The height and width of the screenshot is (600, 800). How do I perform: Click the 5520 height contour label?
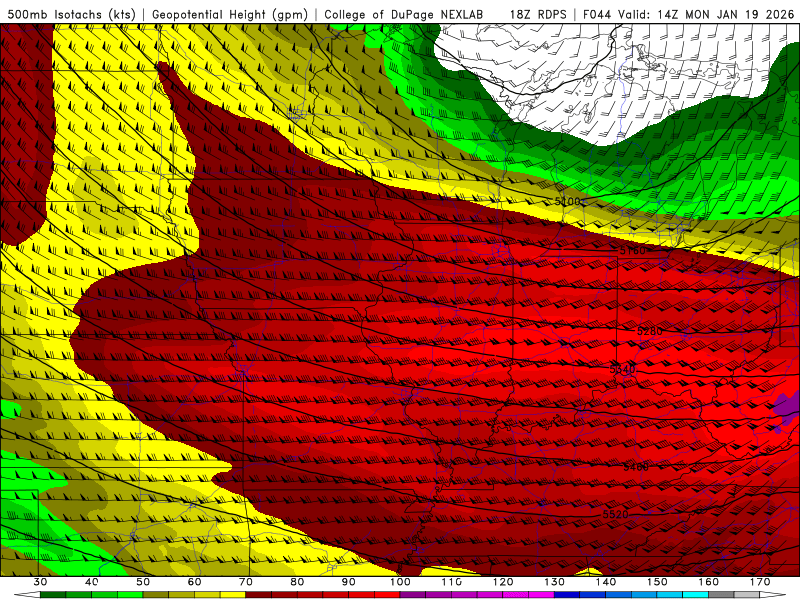point(615,514)
